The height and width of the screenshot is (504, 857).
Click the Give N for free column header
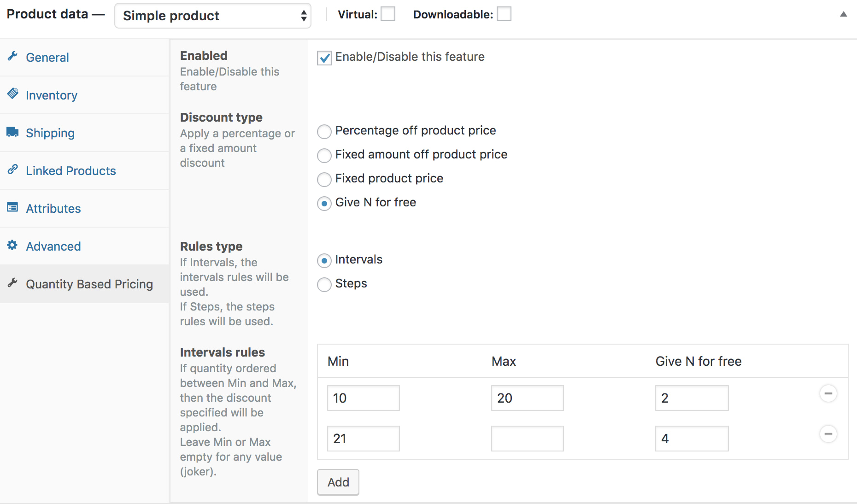[699, 361]
